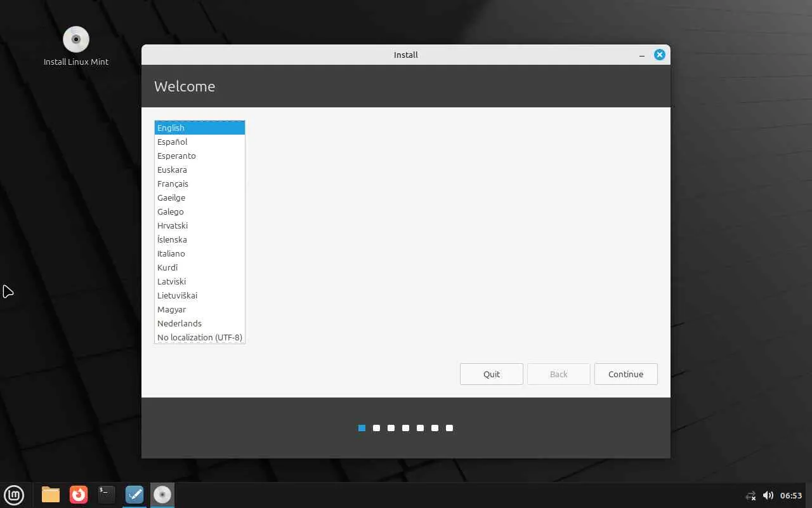812x508 pixels.
Task: Click the Continue button
Action: pyautogui.click(x=626, y=374)
